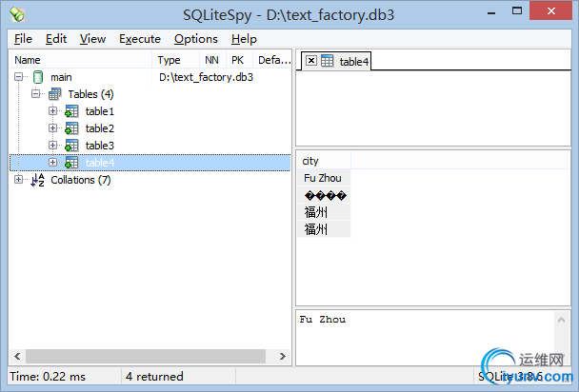Viewport: 579px width, 392px height.
Task: Select the table1 tree item
Action: tap(100, 111)
